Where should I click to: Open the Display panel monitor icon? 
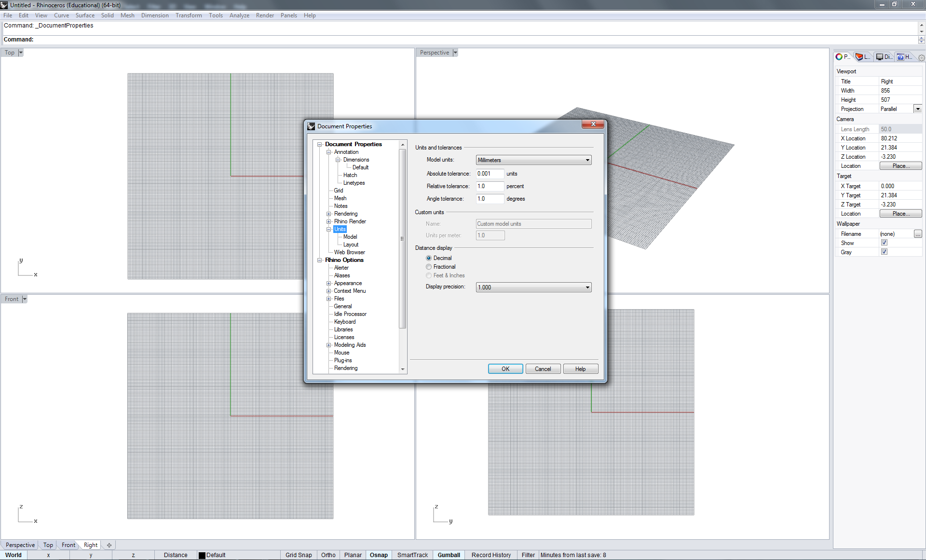880,57
